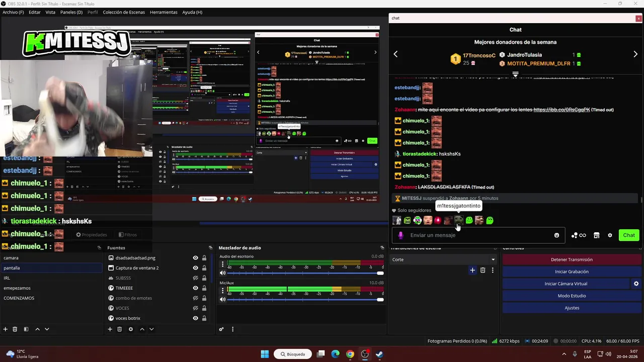The height and width of the screenshot is (362, 644).
Task: Mute Mic/Aux speaker icon
Action: pyautogui.click(x=222, y=299)
